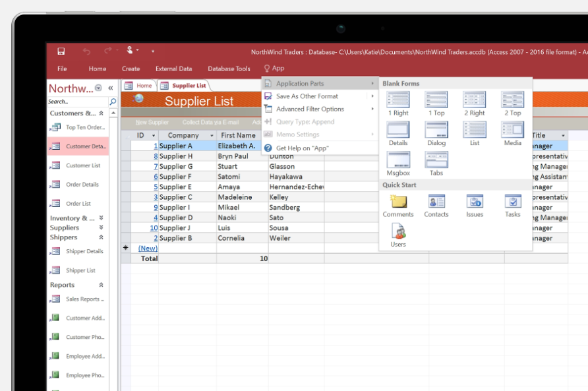Choose the 1 Top blank form
Screen dimensions: 588x391
tap(436, 104)
